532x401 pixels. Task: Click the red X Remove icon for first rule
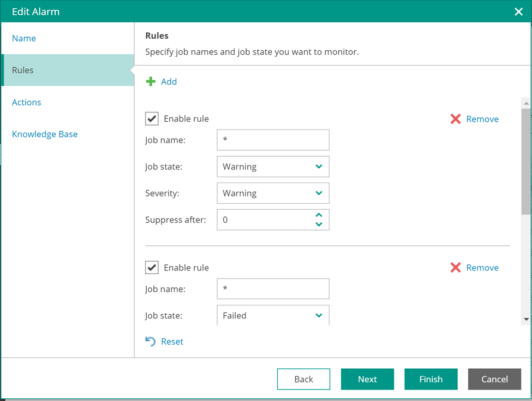[456, 119]
